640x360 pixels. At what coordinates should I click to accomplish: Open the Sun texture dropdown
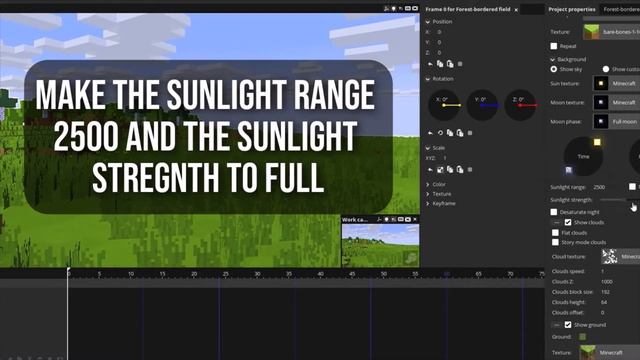[x=616, y=83]
